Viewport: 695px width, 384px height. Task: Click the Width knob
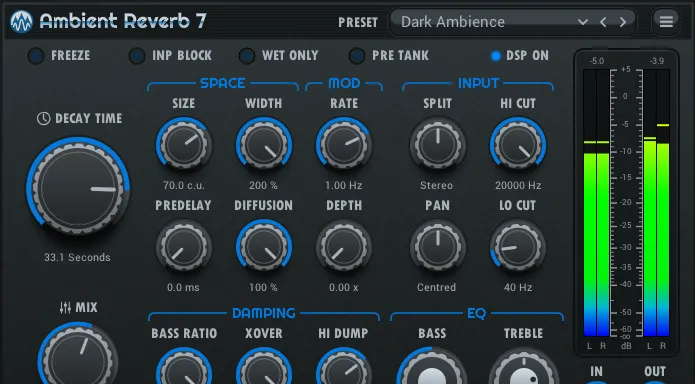pyautogui.click(x=264, y=145)
